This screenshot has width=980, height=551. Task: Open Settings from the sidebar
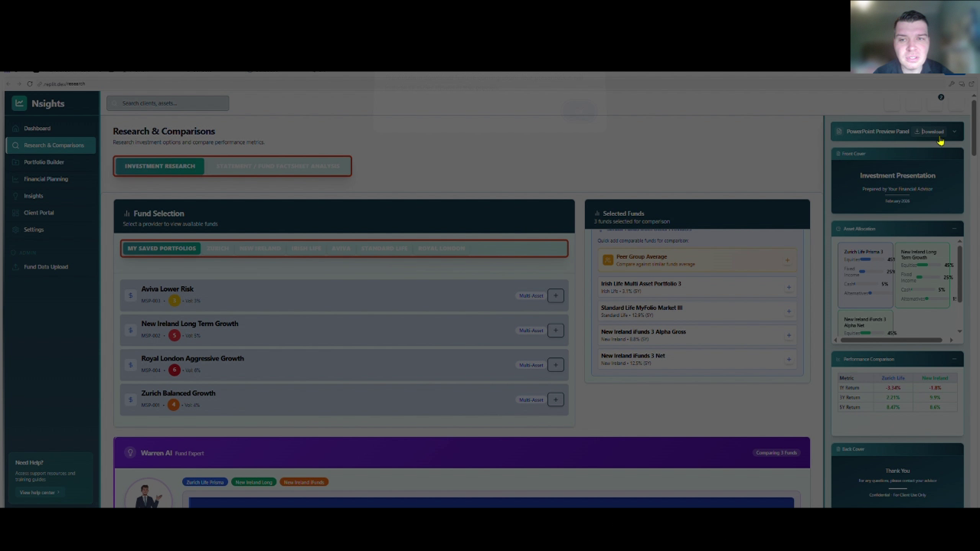[33, 230]
